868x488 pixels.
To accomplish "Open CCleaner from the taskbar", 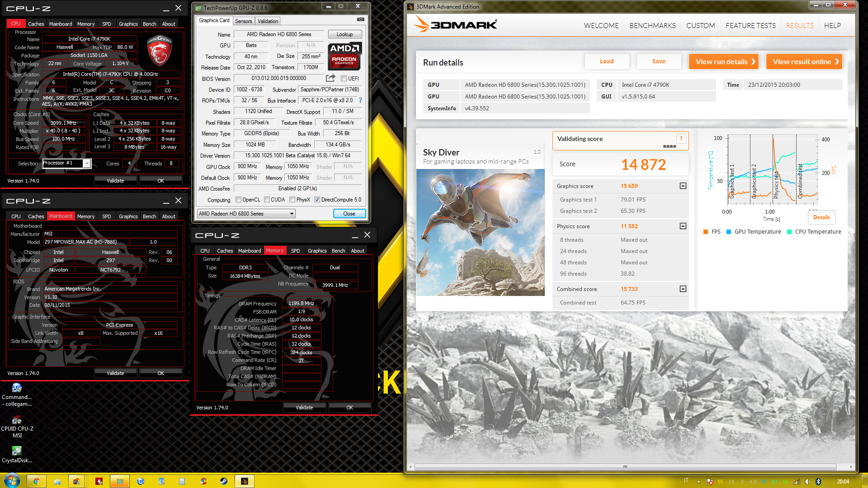I will tap(203, 481).
